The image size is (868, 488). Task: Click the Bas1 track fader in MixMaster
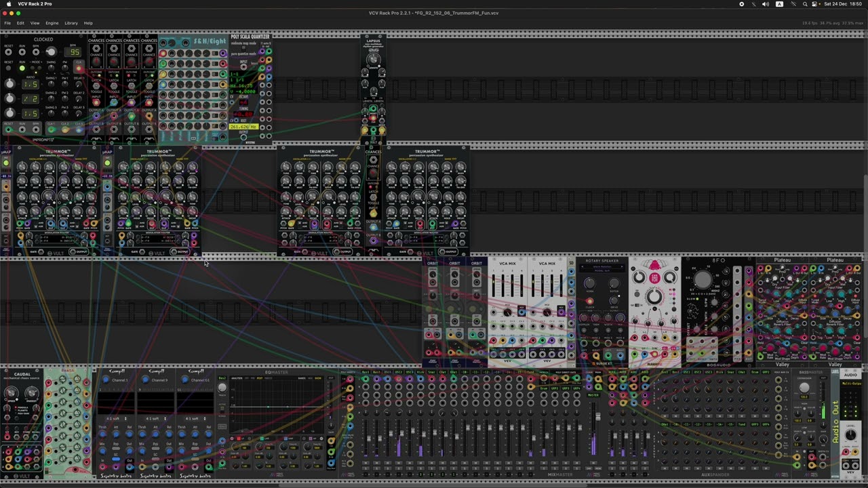coord(369,439)
